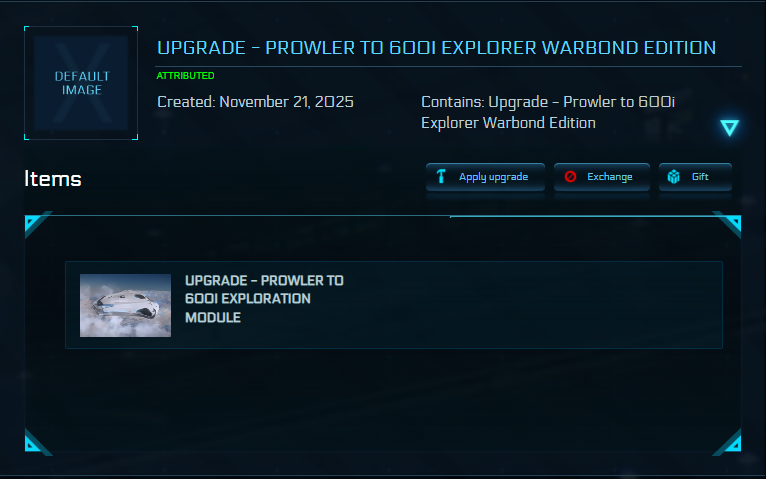Click the red circular Exchange icon
The image size is (766, 479).
pos(570,177)
